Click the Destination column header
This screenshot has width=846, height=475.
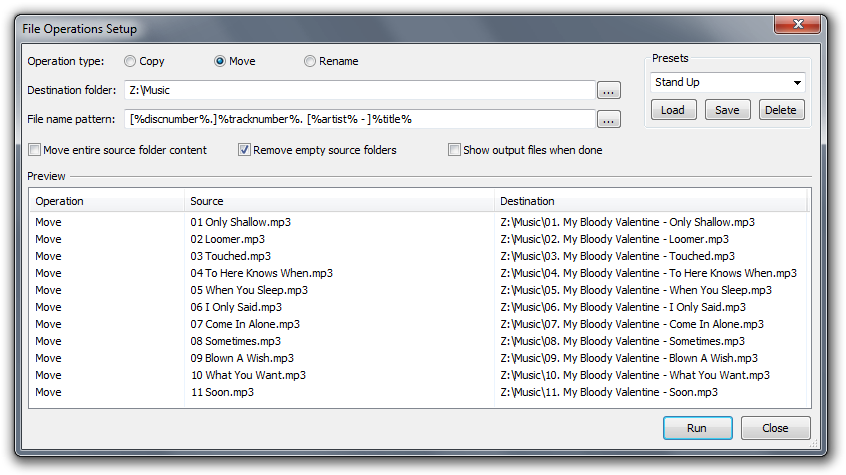[650, 202]
